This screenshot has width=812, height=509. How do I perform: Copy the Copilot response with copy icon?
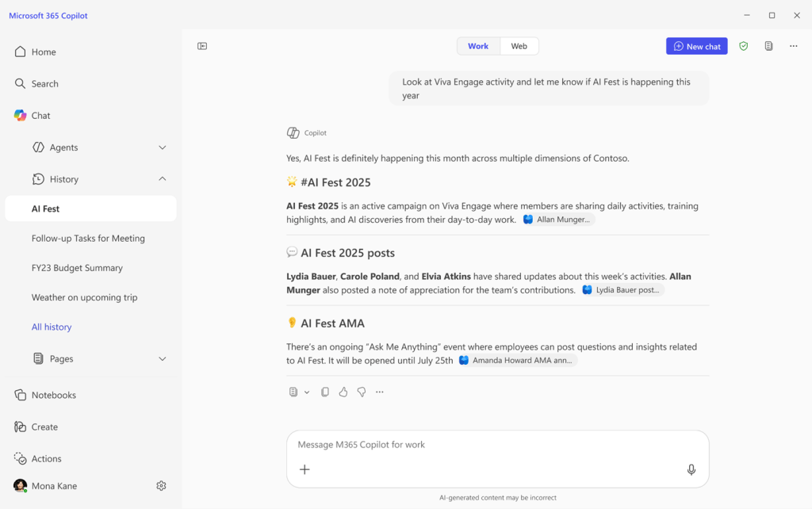point(325,392)
